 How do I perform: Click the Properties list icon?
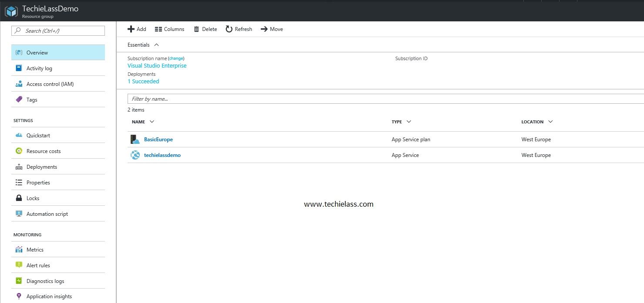[x=19, y=182]
